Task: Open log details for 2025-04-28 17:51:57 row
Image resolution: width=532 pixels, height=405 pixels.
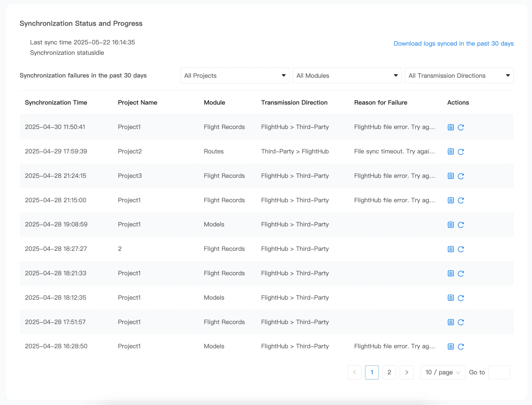Action: pos(451,322)
